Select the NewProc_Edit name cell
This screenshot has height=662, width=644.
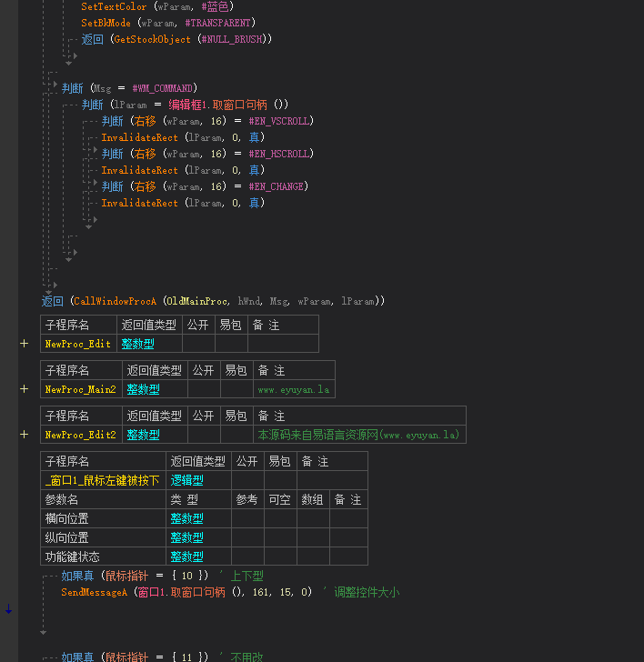[78, 344]
